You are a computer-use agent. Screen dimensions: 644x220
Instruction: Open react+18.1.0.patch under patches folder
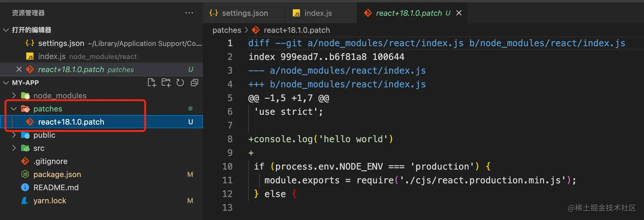(101, 122)
